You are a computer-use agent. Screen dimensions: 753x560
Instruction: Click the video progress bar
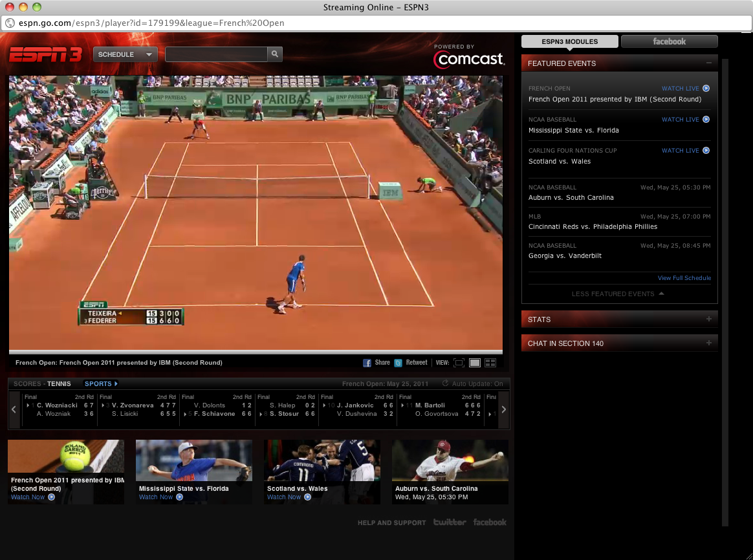click(256, 352)
